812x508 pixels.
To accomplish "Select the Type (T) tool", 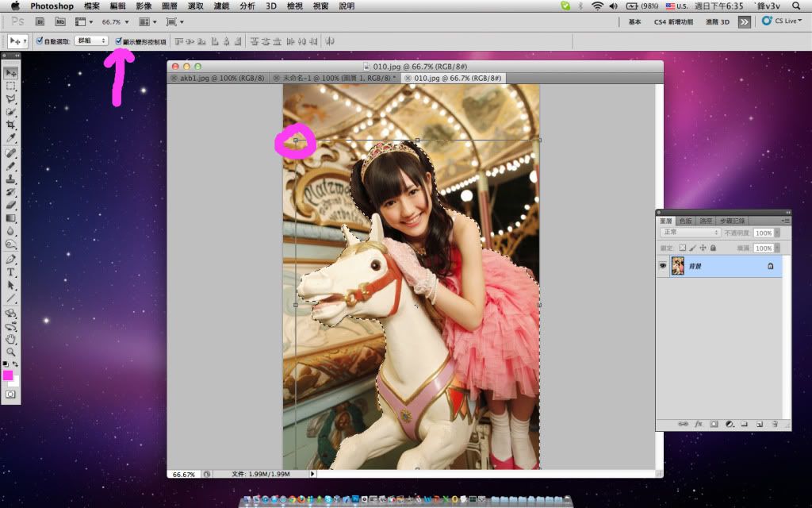I will [11, 272].
